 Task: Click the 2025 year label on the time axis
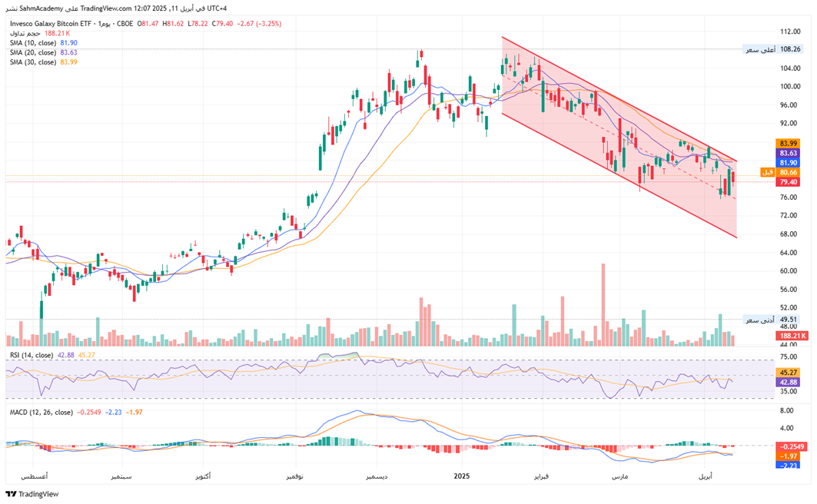coord(462,476)
